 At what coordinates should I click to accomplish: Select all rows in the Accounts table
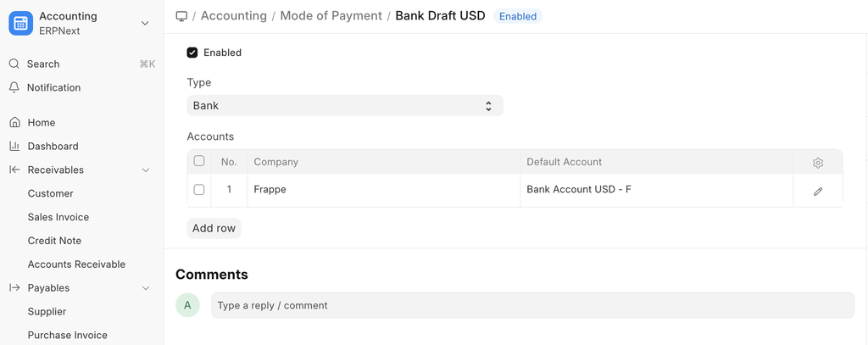point(199,161)
